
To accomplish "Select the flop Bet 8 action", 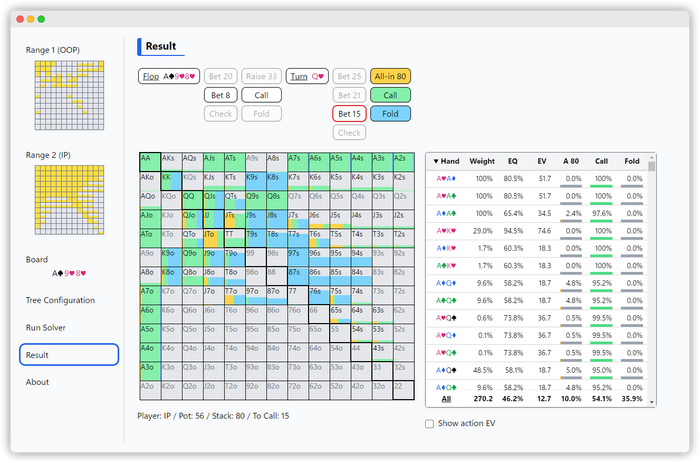I will (x=221, y=95).
